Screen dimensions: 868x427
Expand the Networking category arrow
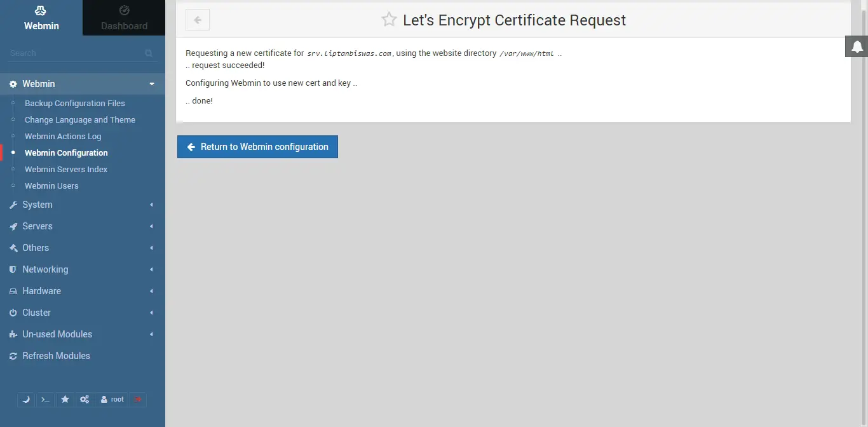(151, 269)
